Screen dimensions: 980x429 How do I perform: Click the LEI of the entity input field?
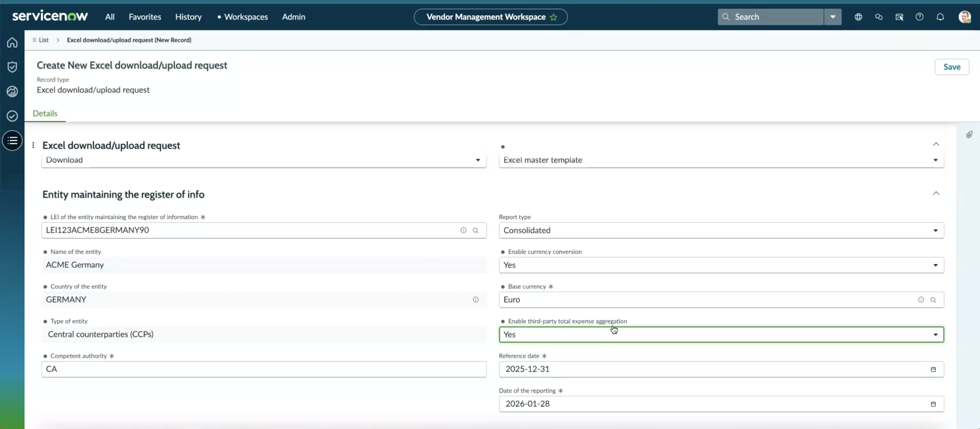[x=264, y=230]
